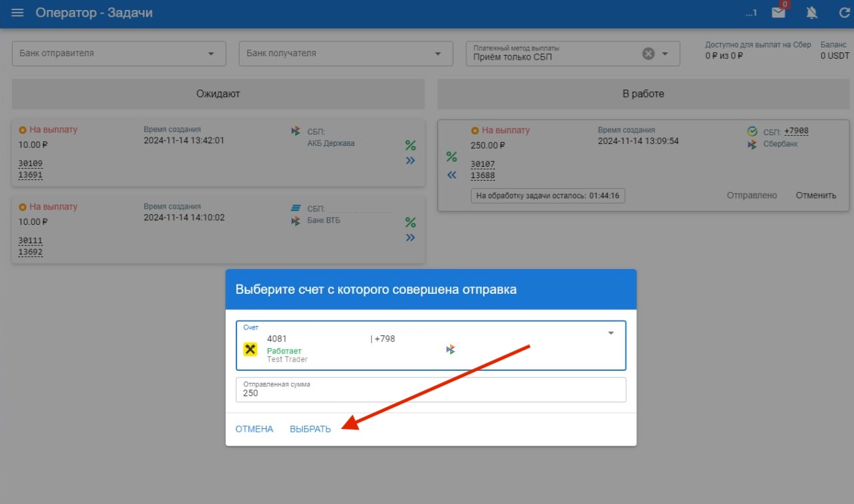The height and width of the screenshot is (504, 854).
Task: Click percent icon on Банк ВТБ task
Action: point(411,222)
